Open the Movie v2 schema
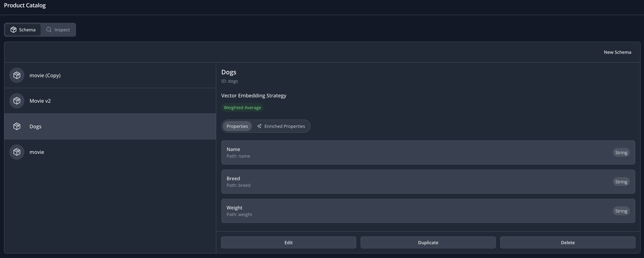Screen dimensions: 644x258 (x=110, y=101)
